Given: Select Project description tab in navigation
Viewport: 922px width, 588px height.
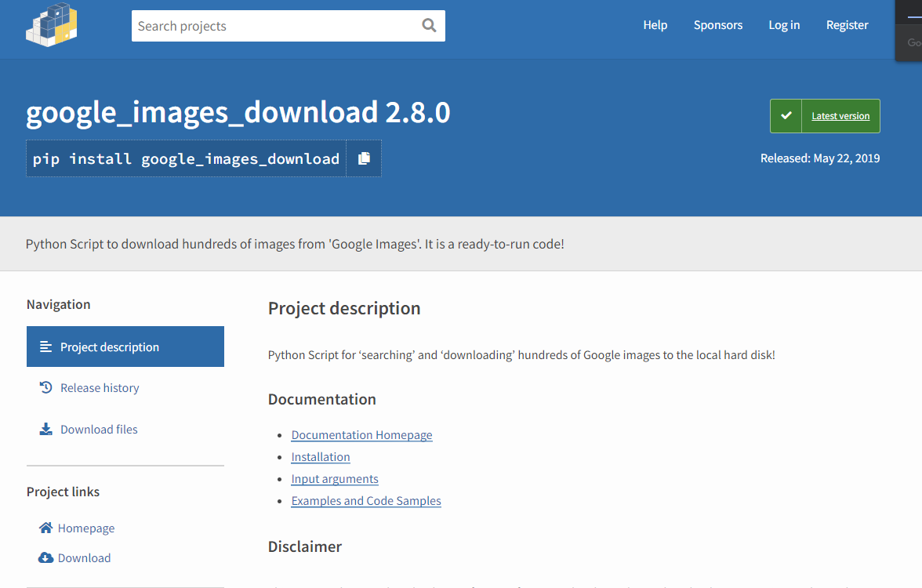Looking at the screenshot, I should tap(125, 347).
